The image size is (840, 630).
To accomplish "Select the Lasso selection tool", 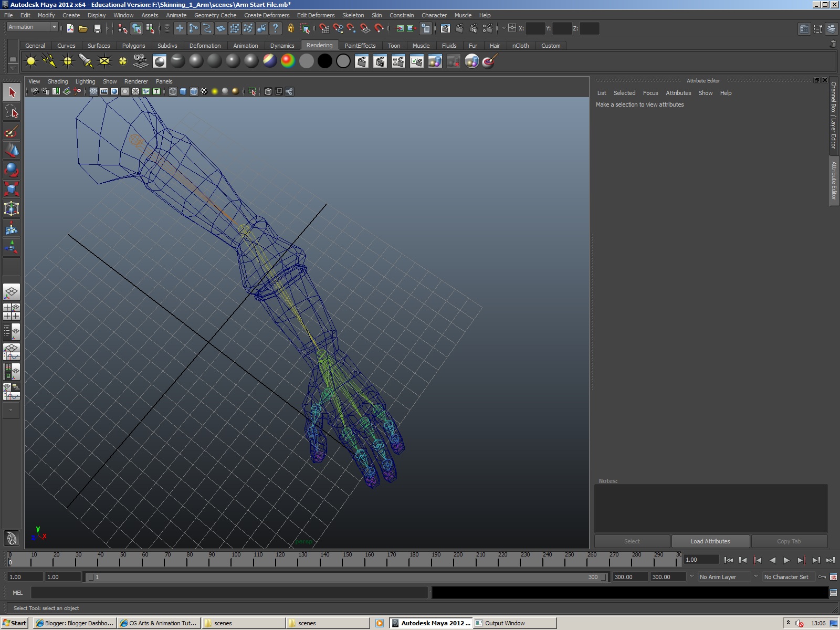I will click(12, 111).
